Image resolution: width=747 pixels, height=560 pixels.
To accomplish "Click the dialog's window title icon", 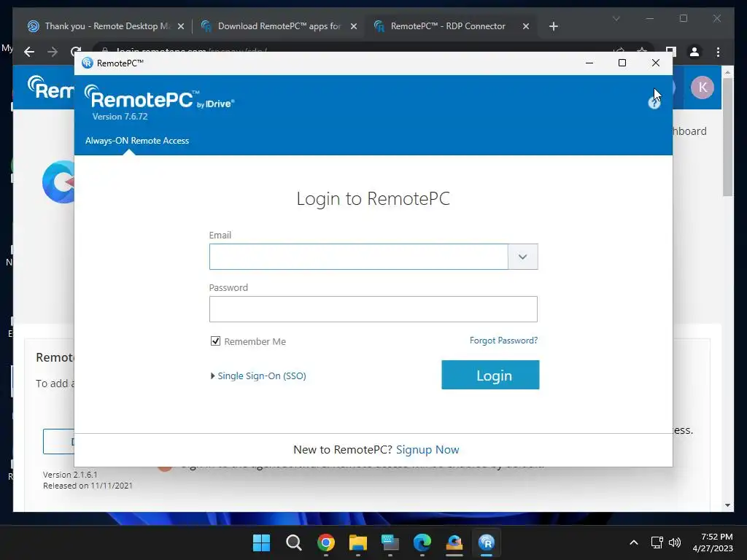I will click(88, 63).
